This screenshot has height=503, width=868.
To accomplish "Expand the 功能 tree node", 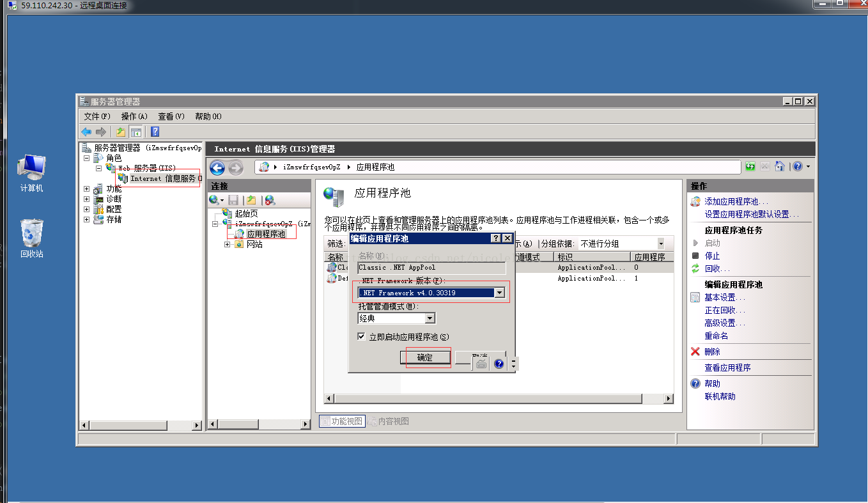I will [86, 189].
